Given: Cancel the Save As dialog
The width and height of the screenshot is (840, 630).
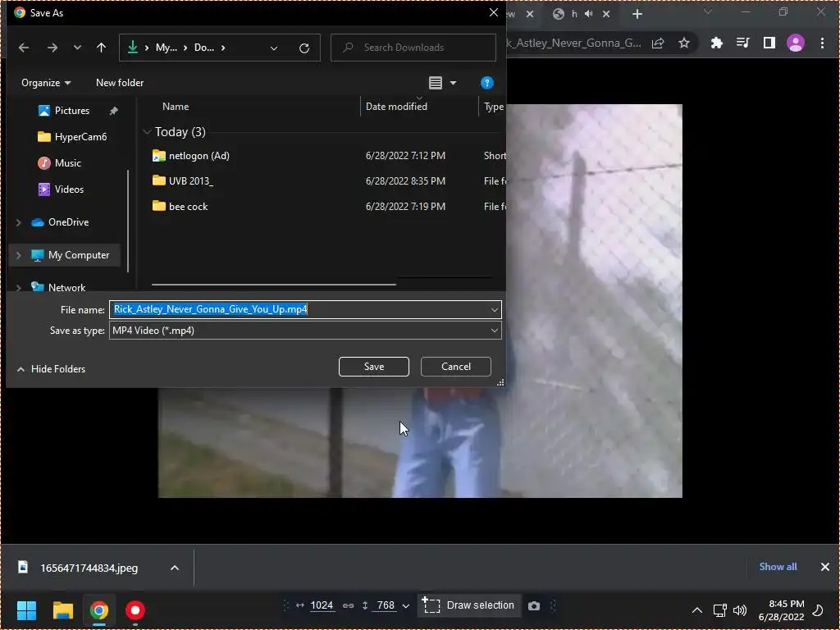Looking at the screenshot, I should (456, 367).
